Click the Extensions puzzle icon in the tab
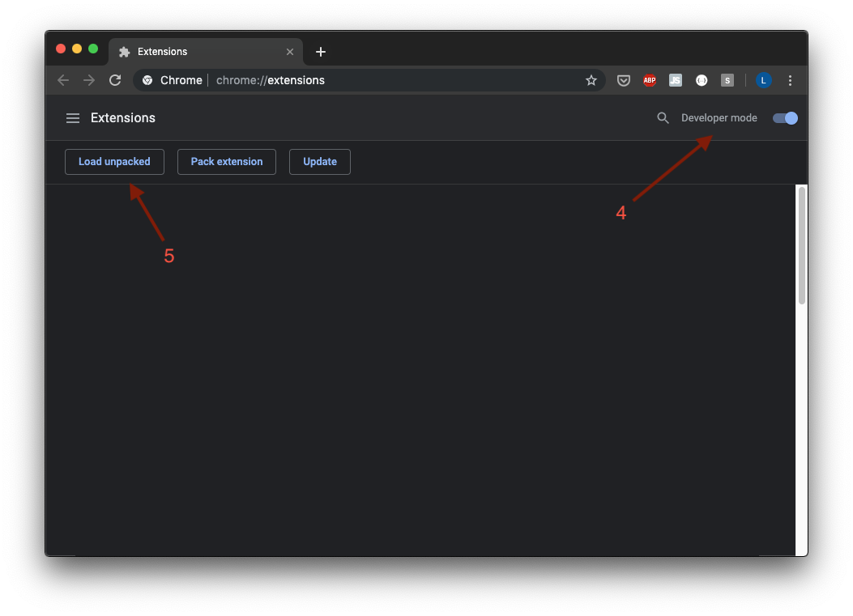 point(124,51)
